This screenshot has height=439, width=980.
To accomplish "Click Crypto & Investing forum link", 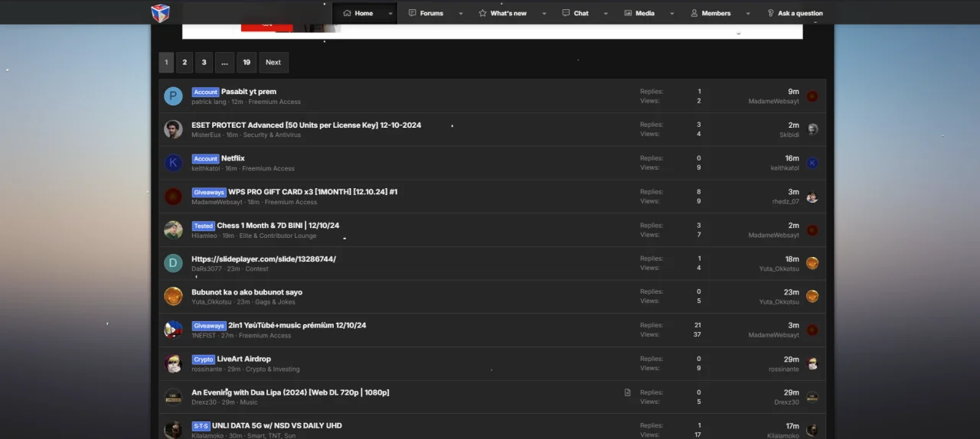I will (273, 369).
